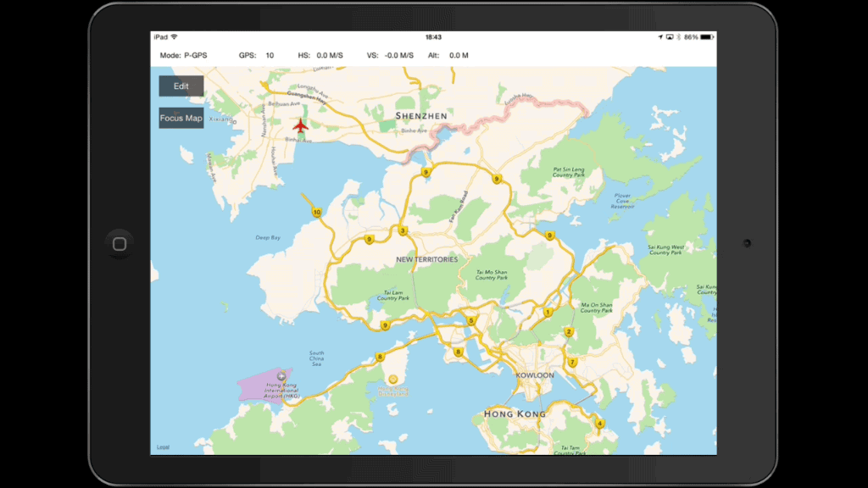
Task: Tap the Hong Kong Disneyland marker
Action: [x=392, y=379]
